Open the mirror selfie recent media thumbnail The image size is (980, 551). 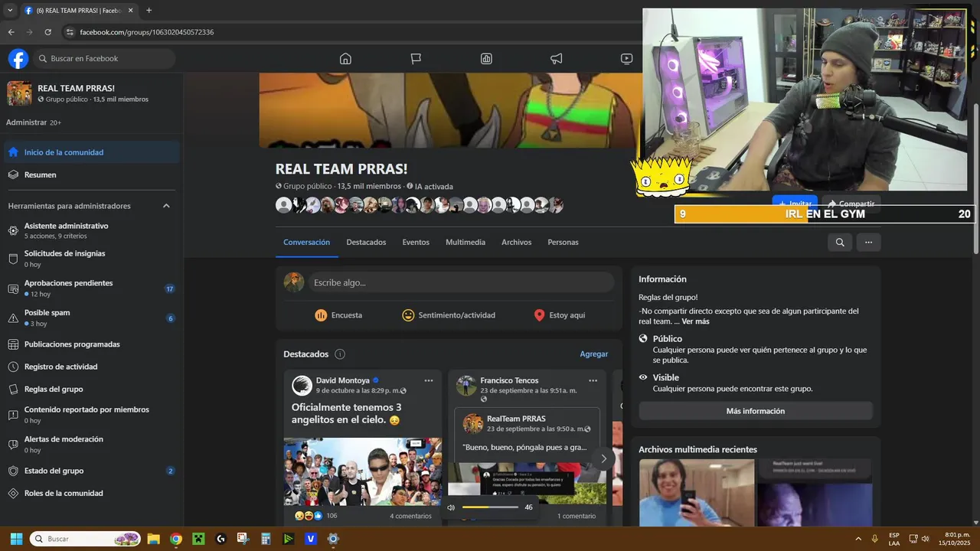coord(696,493)
